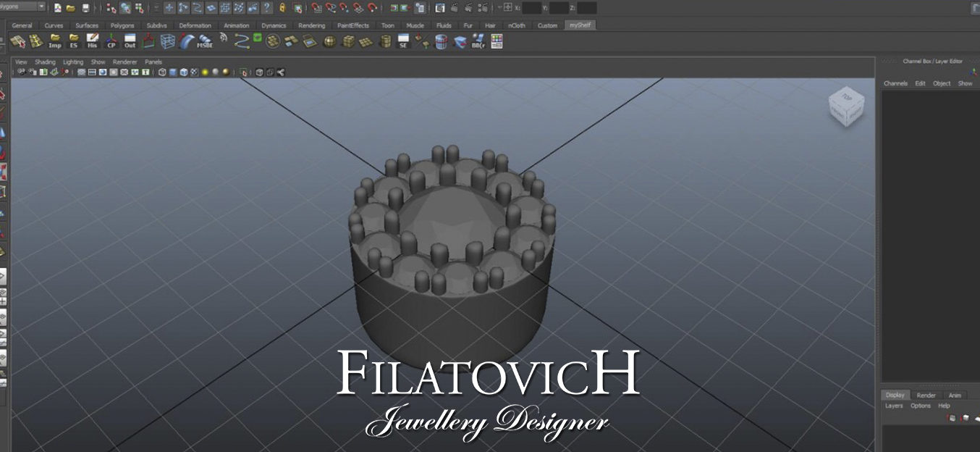
Task: Switch to the Muscle shelf tab
Action: click(415, 25)
